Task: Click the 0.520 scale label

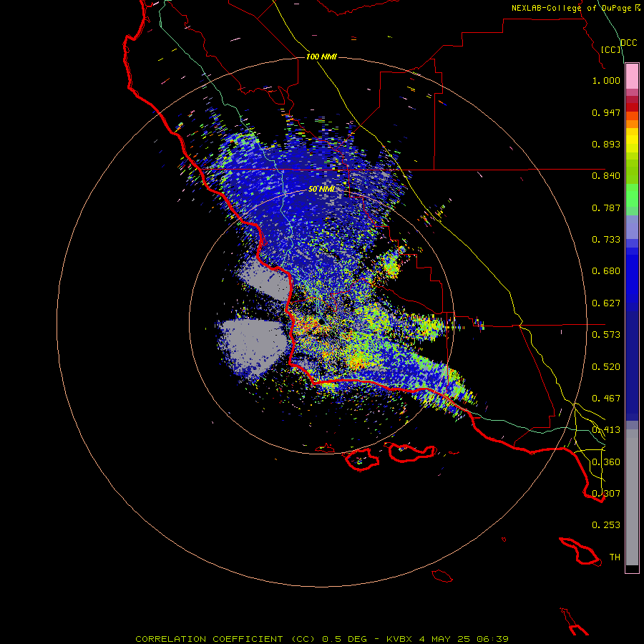Action: tap(606, 367)
